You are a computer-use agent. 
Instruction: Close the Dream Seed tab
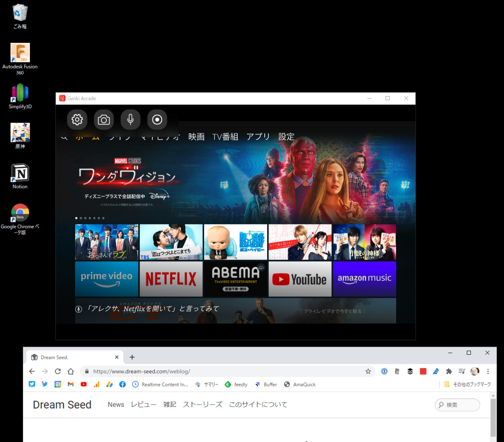click(117, 357)
